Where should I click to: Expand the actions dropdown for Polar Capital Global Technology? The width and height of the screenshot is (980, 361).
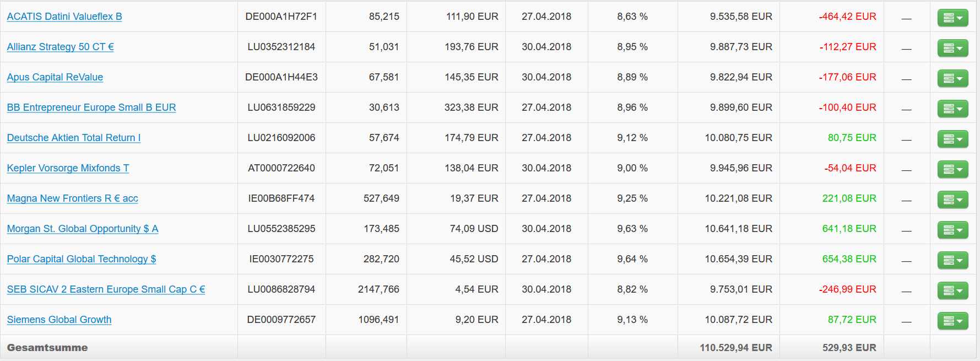point(952,260)
